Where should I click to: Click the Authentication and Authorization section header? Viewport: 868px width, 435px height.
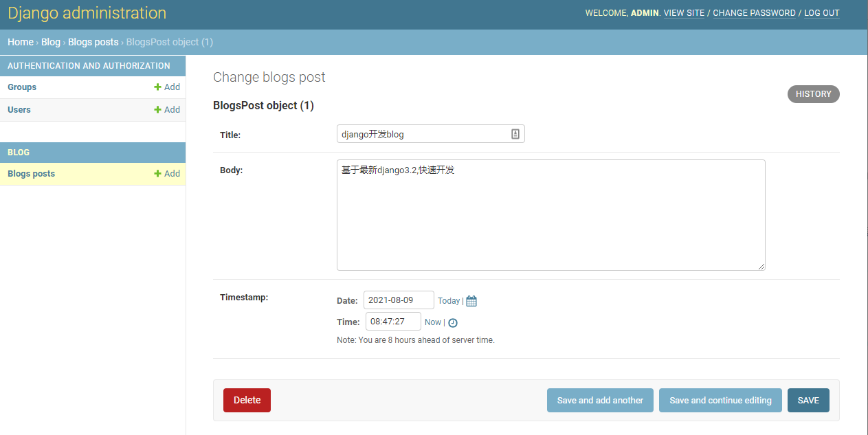89,66
